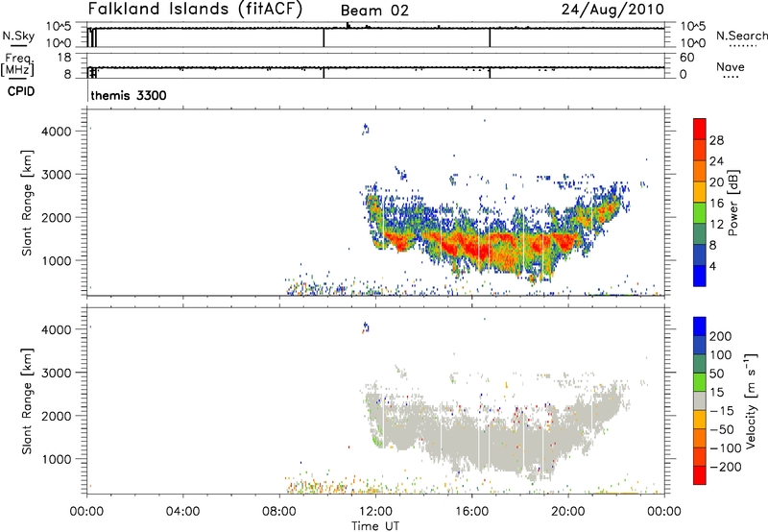Click the 'N.Search' legend label
The image size is (768, 532).
click(742, 36)
